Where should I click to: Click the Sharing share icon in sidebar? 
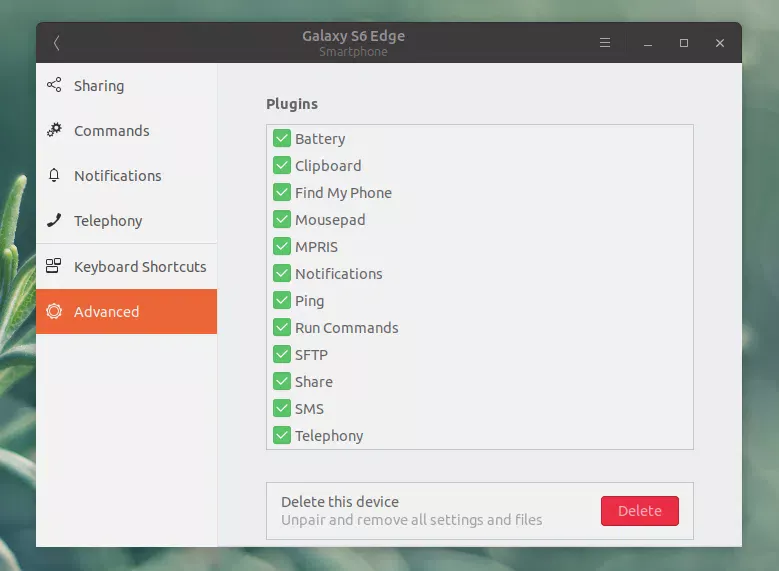pos(54,85)
